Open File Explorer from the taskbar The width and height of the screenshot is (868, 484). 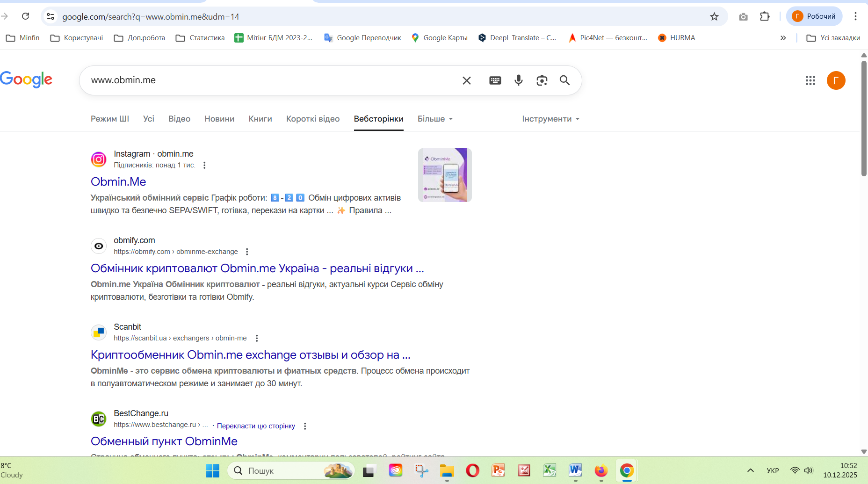tap(447, 470)
